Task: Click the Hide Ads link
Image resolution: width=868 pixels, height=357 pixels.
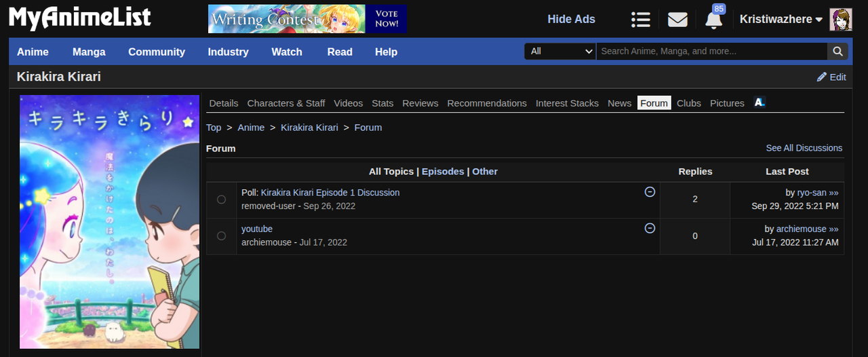Action: tap(571, 19)
